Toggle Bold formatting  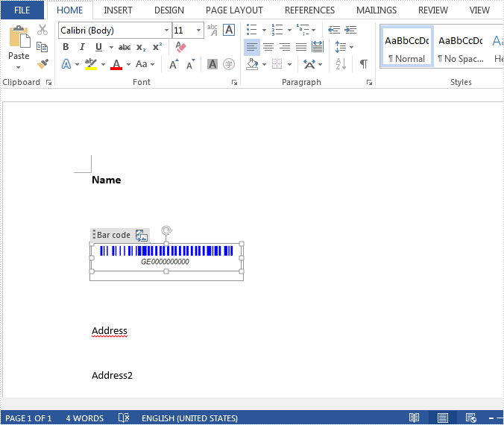(x=66, y=47)
